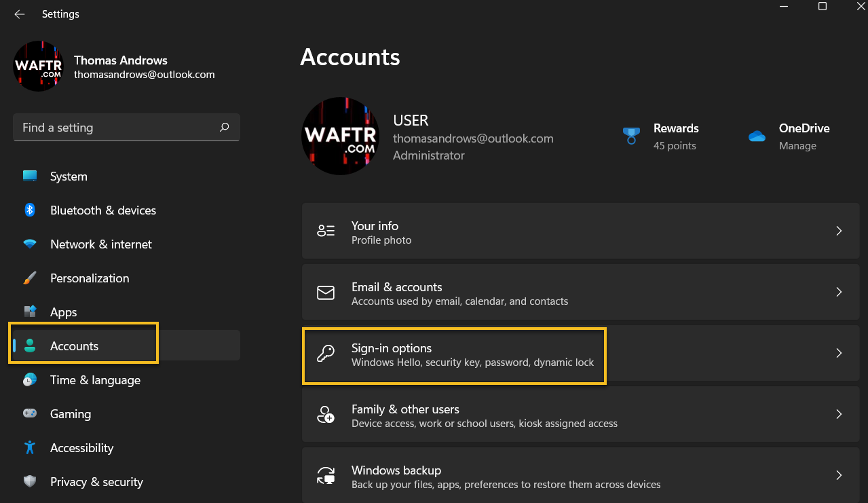Click the Thomas Androws account name
Image resolution: width=868 pixels, height=503 pixels.
point(121,60)
